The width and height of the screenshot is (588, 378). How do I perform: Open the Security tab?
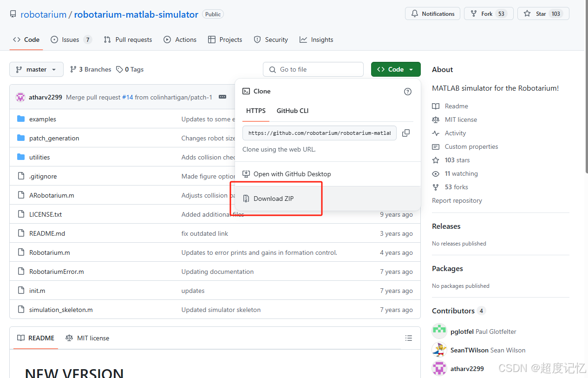click(271, 40)
